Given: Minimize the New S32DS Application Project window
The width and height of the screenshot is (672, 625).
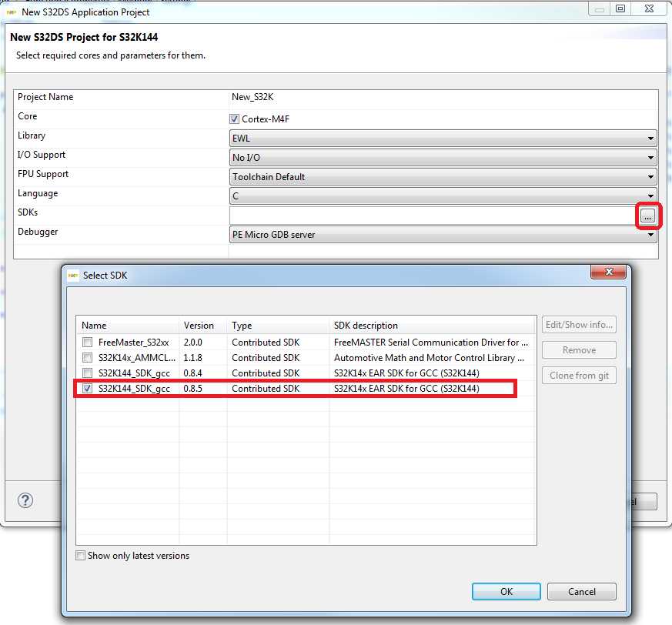Looking at the screenshot, I should click(x=600, y=8).
